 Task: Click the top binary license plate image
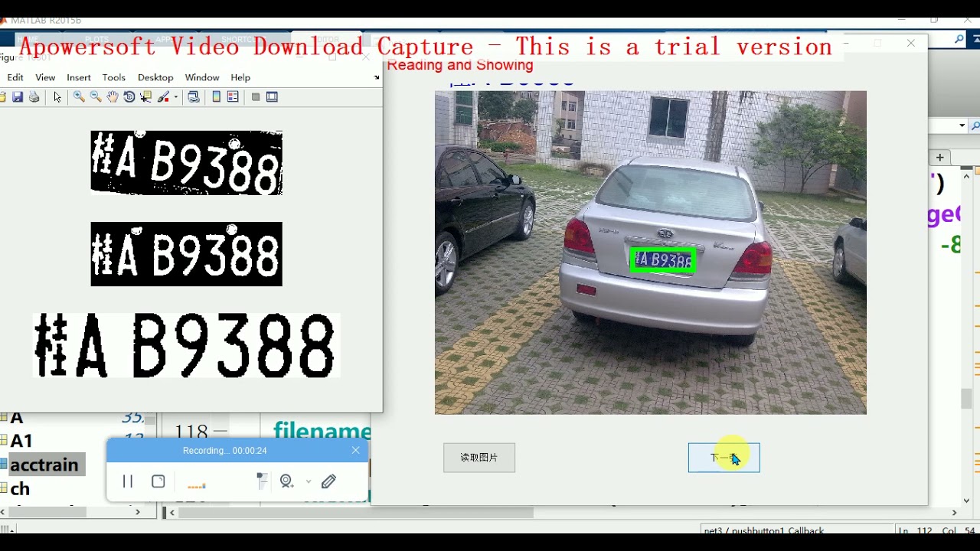coord(187,162)
